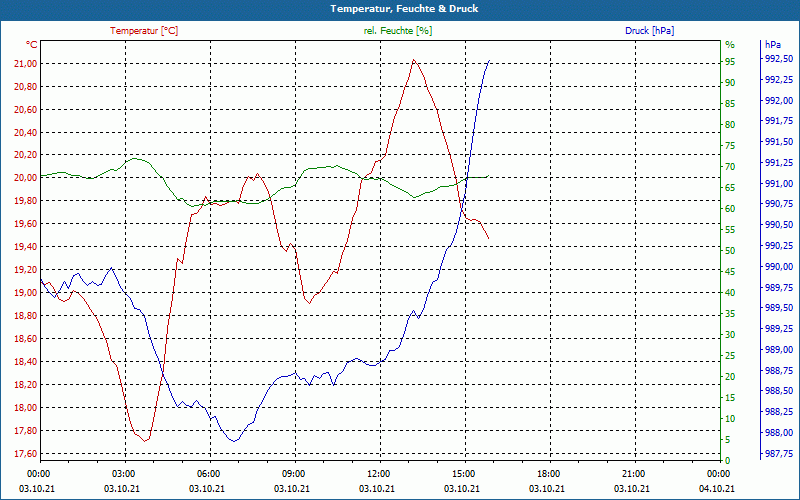800x500 pixels.
Task: Click the 21,00 temperature axis value
Action: pyautogui.click(x=26, y=64)
